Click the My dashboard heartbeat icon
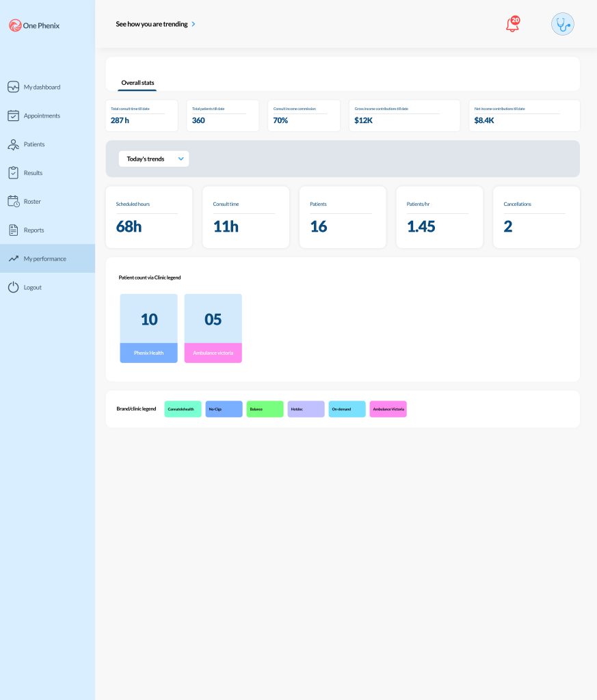This screenshot has height=700, width=597. point(13,87)
